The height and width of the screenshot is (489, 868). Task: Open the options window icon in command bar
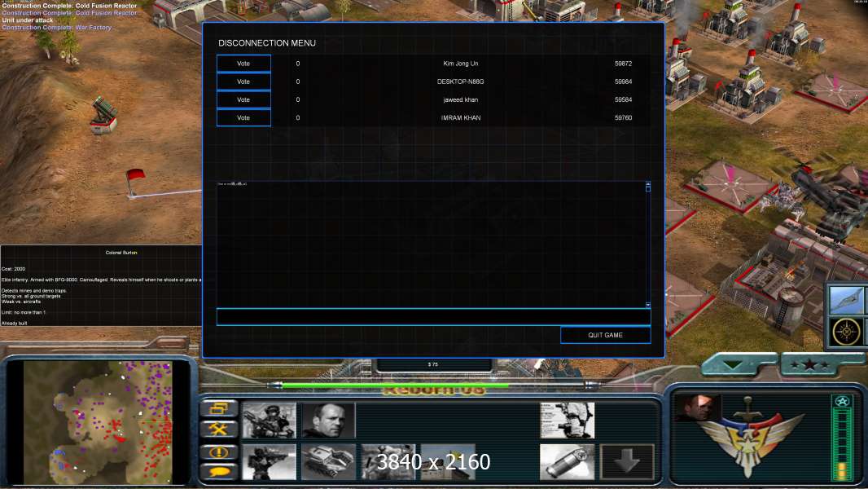(219, 408)
